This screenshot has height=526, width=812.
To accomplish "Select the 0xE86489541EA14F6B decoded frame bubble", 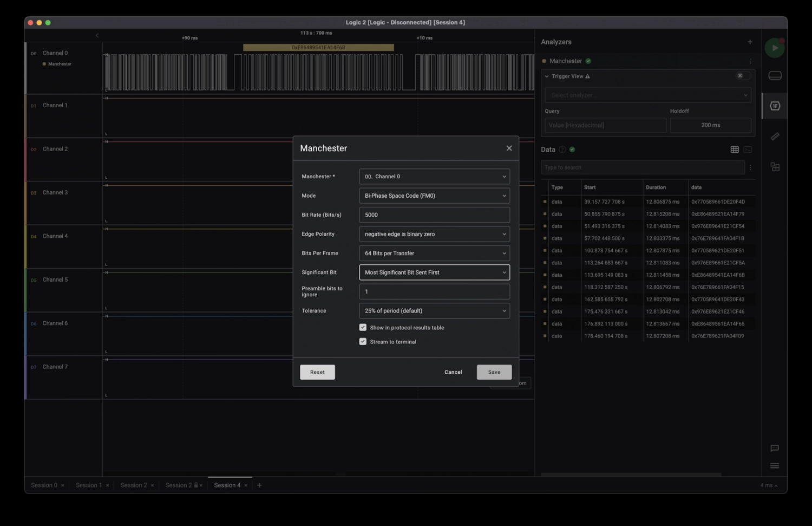I will 318,48.
